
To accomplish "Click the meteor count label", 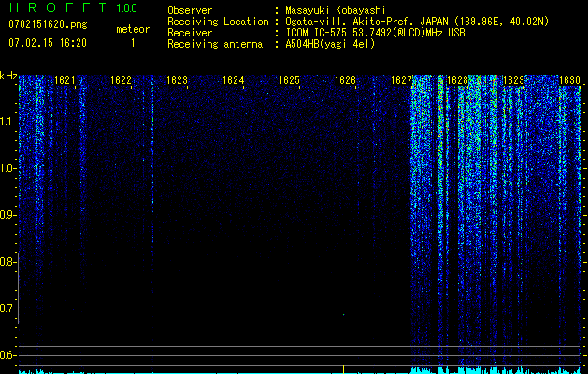I will pyautogui.click(x=133, y=29).
